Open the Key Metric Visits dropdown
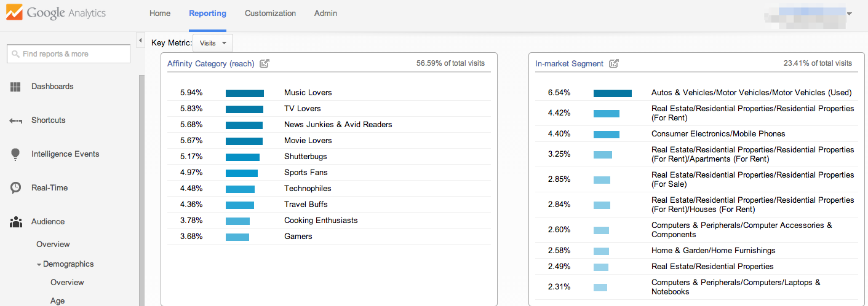The width and height of the screenshot is (868, 306). click(213, 43)
